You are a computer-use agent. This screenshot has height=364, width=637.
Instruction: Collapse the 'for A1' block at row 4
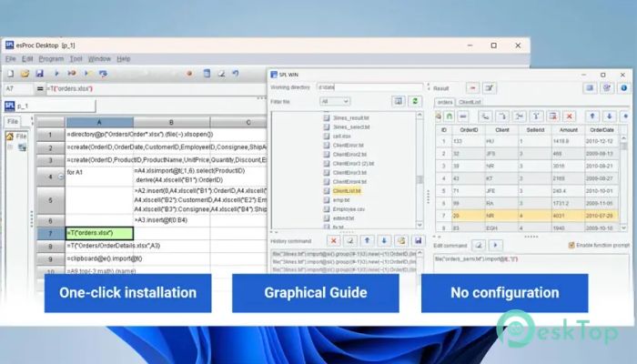(61, 177)
